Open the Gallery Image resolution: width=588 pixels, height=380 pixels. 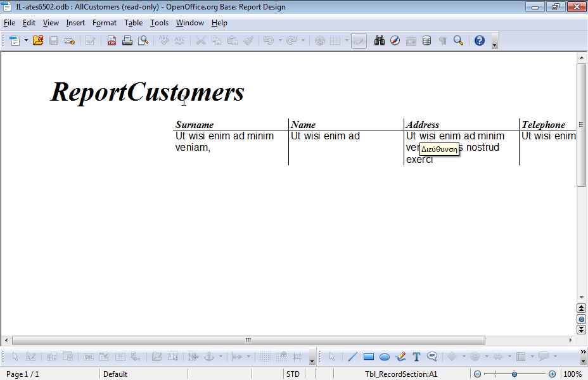coord(411,41)
